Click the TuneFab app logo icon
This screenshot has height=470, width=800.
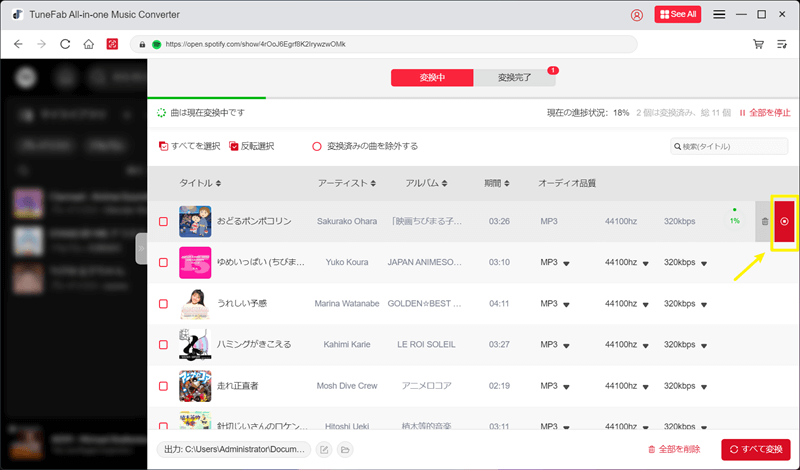click(x=17, y=14)
